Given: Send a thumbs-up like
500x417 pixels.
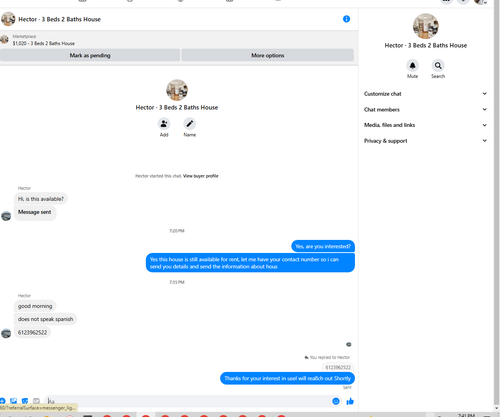Looking at the screenshot, I should pyautogui.click(x=350, y=401).
